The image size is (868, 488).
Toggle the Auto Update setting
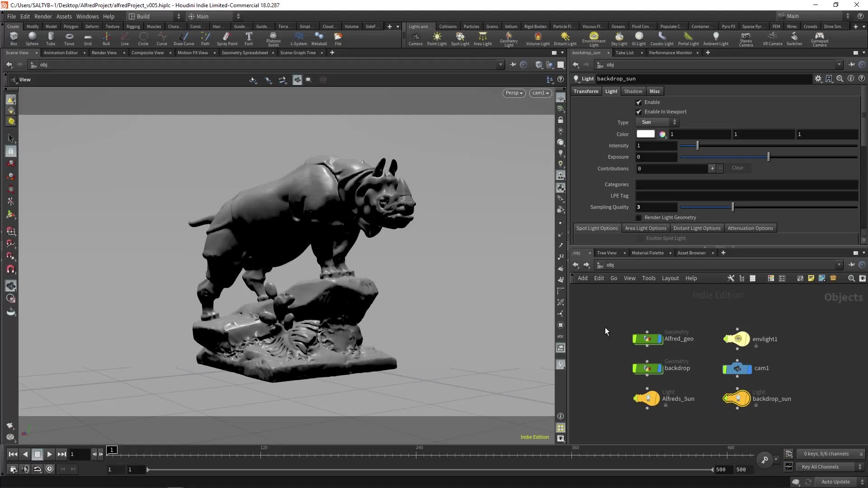click(835, 482)
